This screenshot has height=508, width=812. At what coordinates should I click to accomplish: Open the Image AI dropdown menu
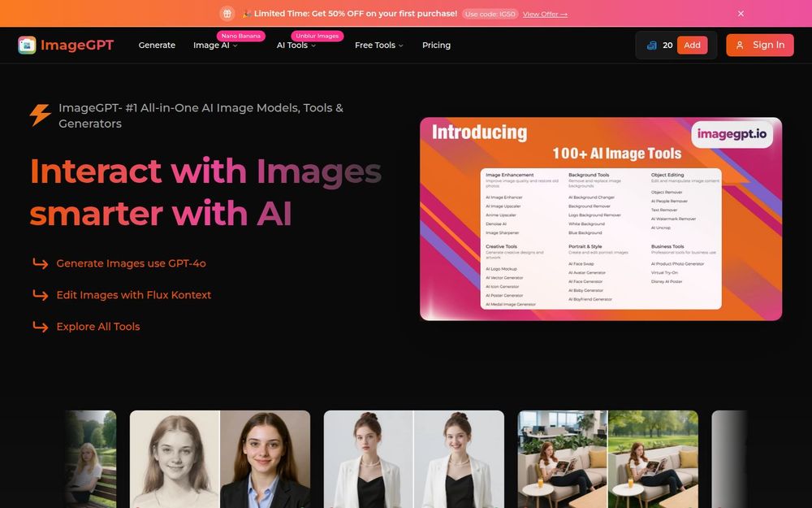point(213,46)
